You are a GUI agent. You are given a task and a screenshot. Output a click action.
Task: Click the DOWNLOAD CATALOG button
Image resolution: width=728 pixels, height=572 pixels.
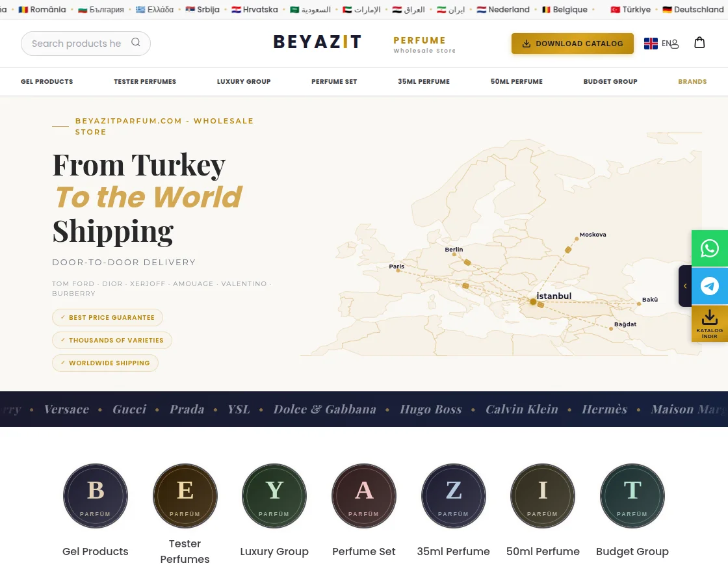pyautogui.click(x=573, y=44)
